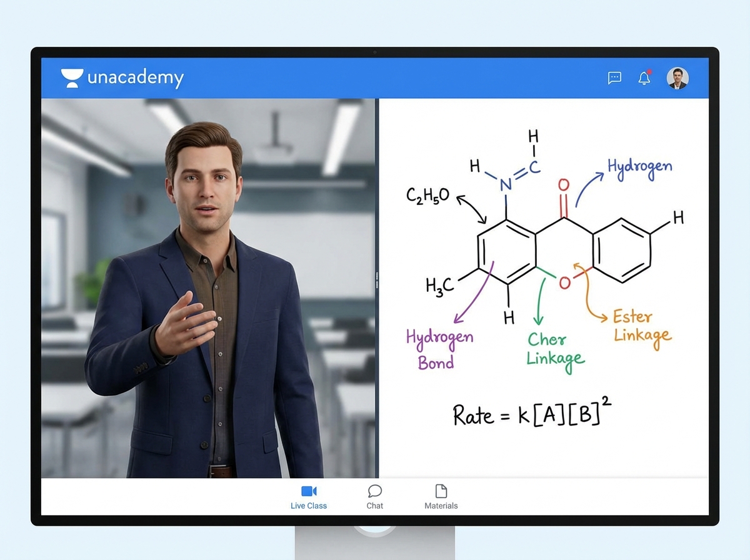Open the Materials document icon
The image size is (750, 560).
point(441,490)
